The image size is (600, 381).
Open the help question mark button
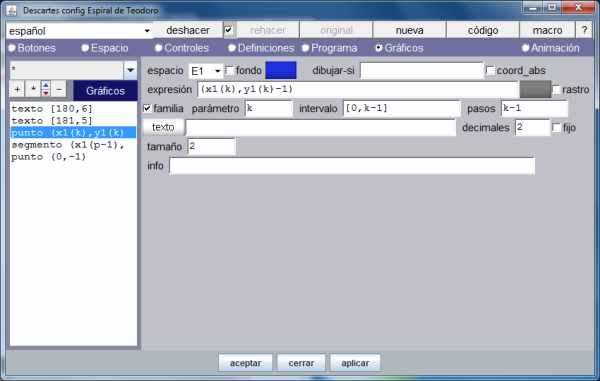584,30
